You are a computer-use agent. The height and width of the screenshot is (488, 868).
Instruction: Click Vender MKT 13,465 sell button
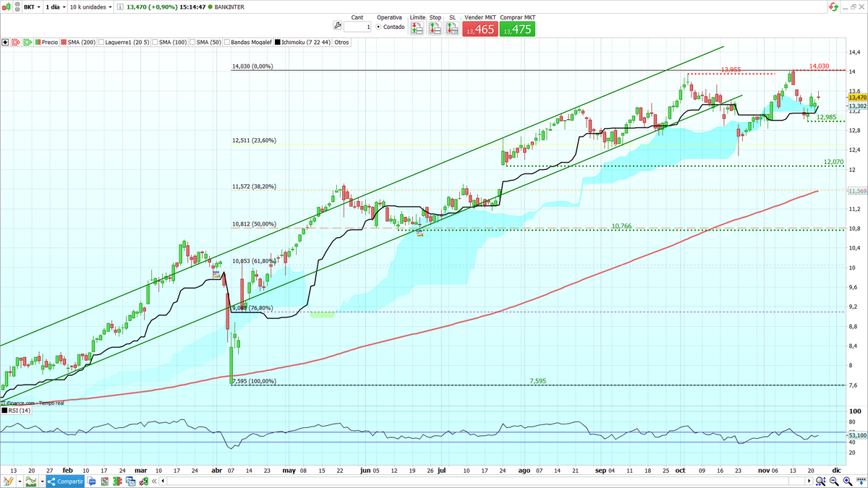480,29
